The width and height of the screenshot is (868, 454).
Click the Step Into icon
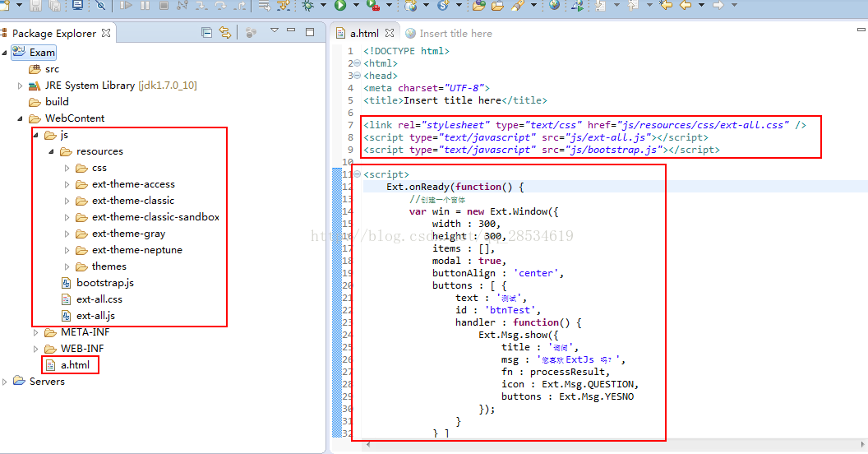click(201, 6)
